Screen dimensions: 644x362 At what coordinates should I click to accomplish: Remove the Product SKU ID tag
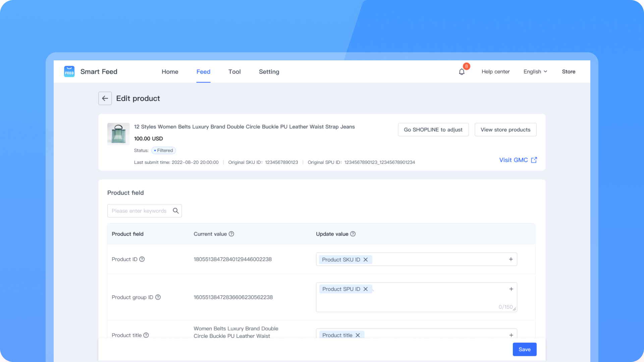coord(366,260)
